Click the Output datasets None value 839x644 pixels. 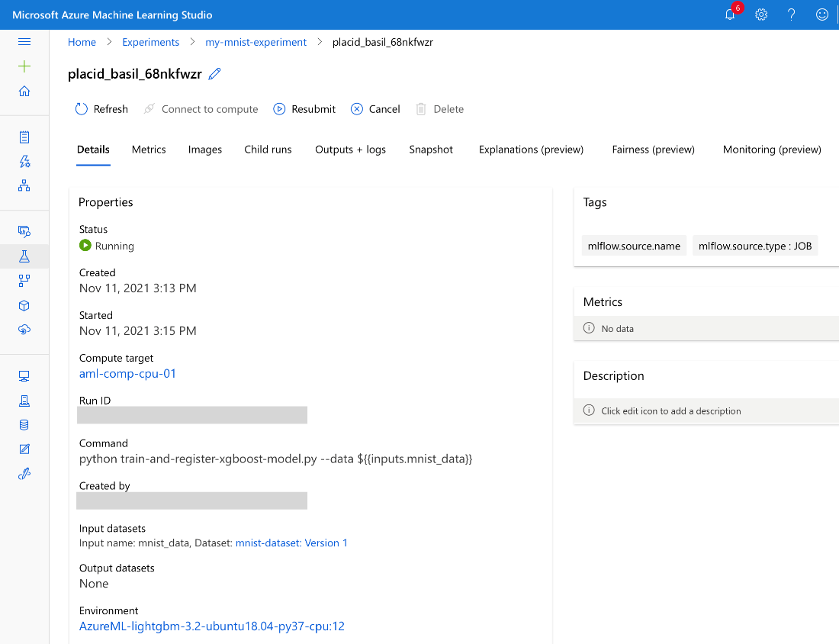coord(94,584)
